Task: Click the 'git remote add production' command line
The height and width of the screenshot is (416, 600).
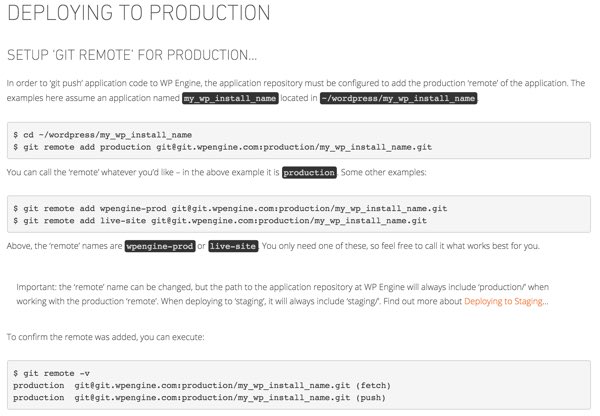Action: [x=222, y=147]
